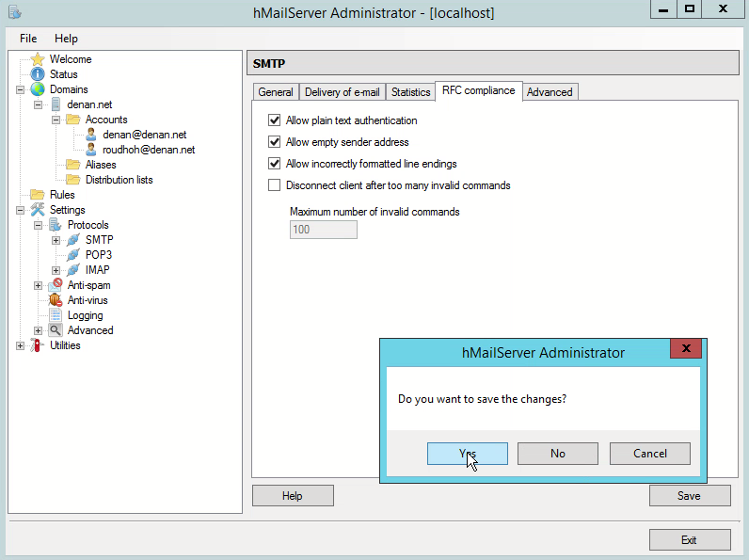Select denan@denan.net account label
This screenshot has height=560, width=749.
click(x=144, y=135)
